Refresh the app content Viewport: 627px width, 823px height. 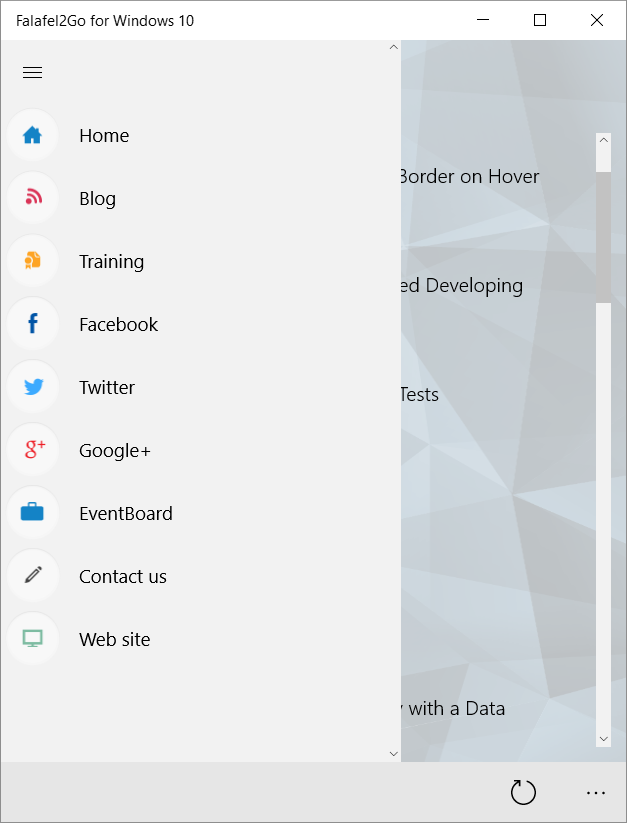point(522,792)
